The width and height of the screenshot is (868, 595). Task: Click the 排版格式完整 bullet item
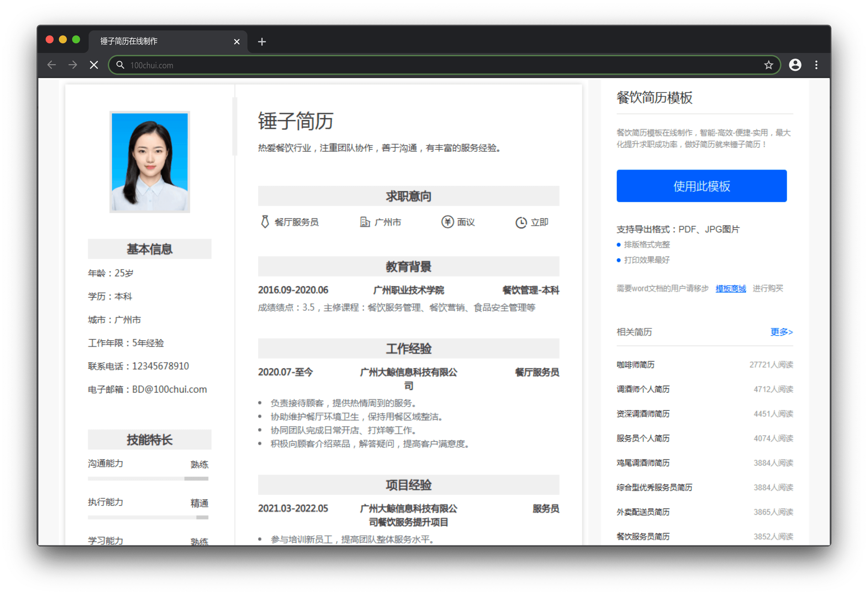(x=646, y=245)
